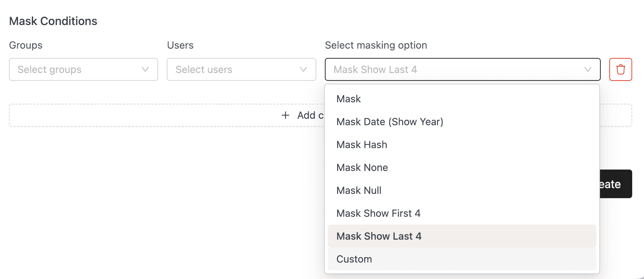Click the Users chevron arrow
The width and height of the screenshot is (644, 279).
pyautogui.click(x=303, y=69)
